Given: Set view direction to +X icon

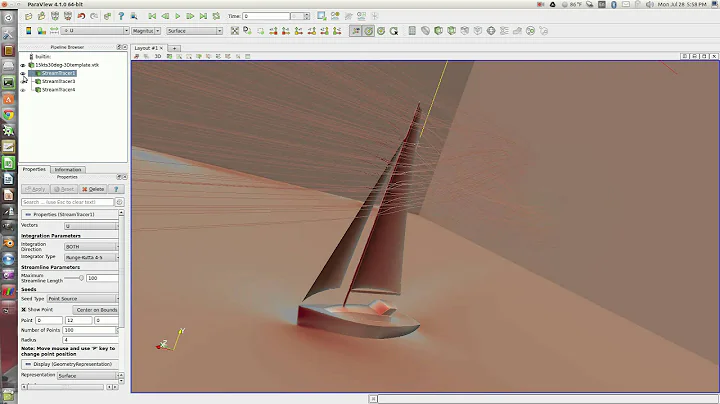Looking at the screenshot, I should point(273,31).
